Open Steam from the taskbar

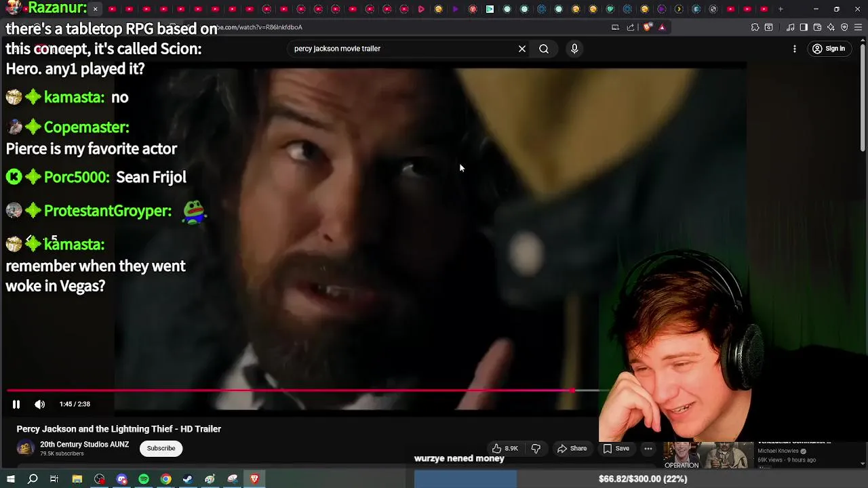click(x=188, y=479)
